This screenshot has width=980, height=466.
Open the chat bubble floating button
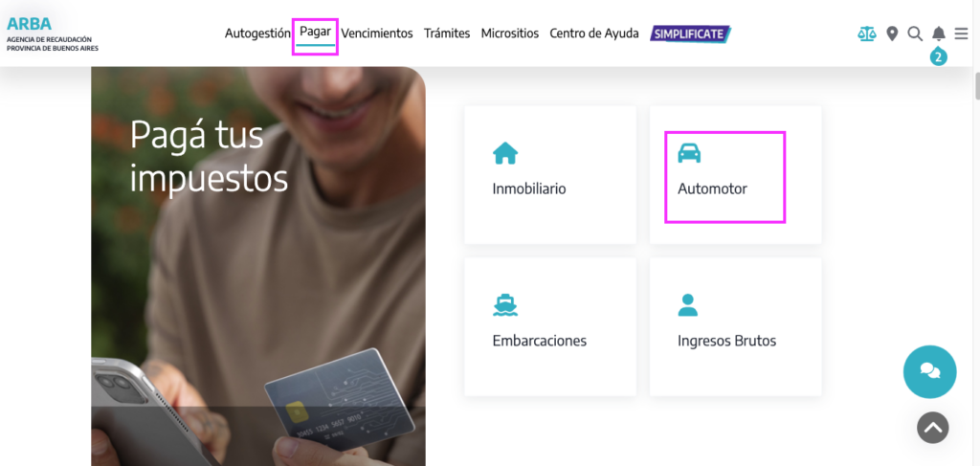(x=929, y=371)
